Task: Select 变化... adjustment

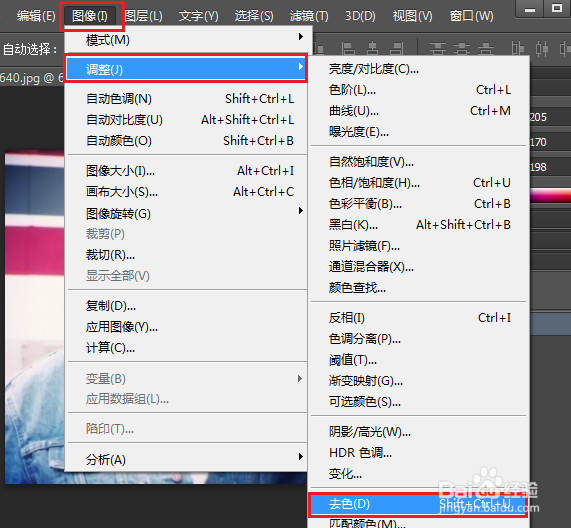Action: (x=418, y=474)
